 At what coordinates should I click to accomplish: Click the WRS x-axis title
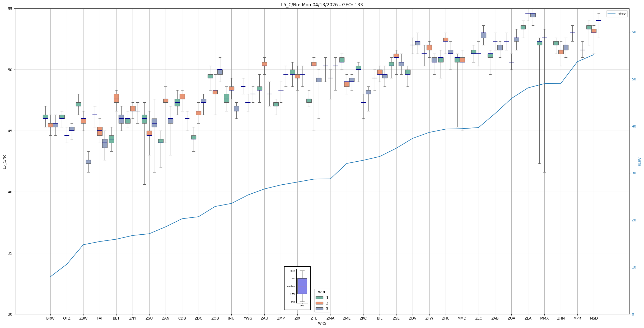322,323
